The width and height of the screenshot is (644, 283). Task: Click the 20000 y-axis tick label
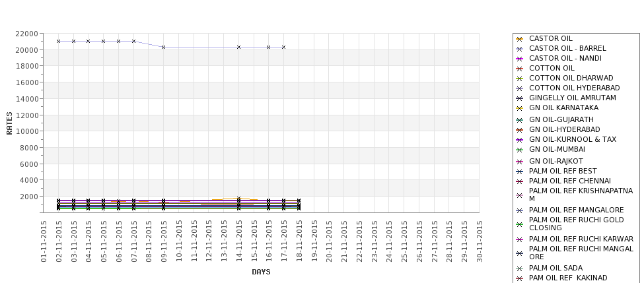click(27, 50)
